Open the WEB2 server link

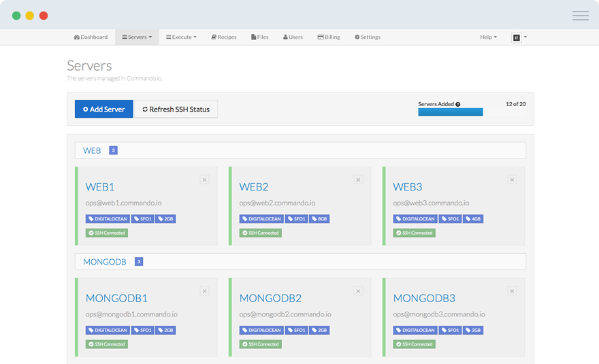(x=254, y=187)
